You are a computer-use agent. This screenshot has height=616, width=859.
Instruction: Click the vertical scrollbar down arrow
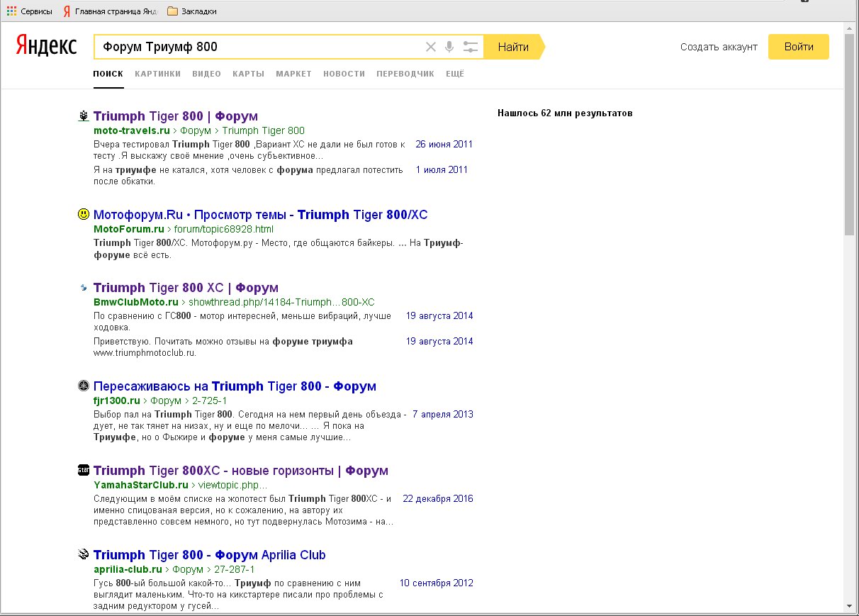click(849, 606)
